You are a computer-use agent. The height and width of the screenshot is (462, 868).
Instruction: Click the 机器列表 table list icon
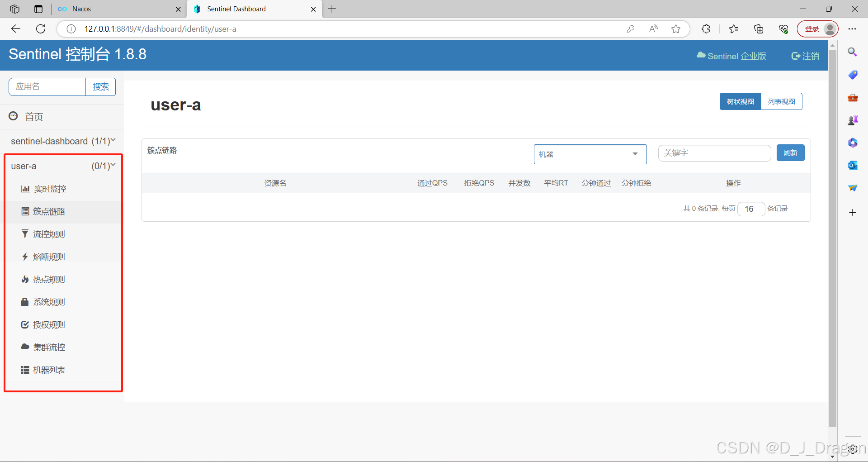[25, 370]
